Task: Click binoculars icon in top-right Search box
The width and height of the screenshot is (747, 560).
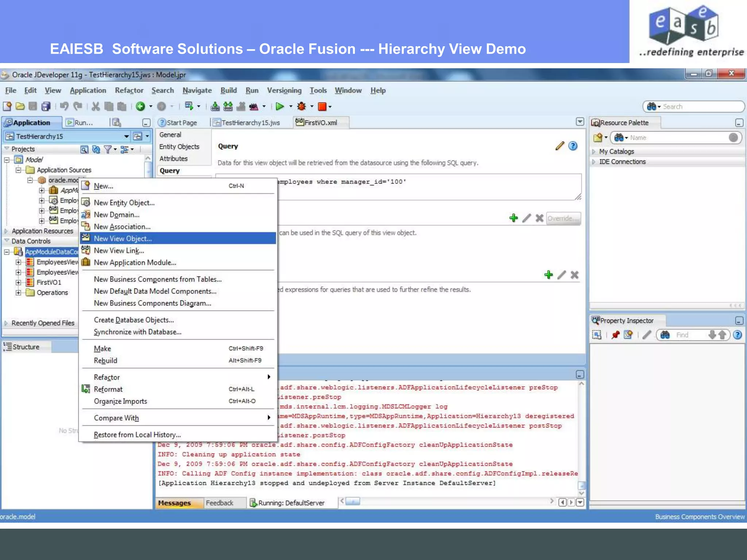Action: (651, 106)
